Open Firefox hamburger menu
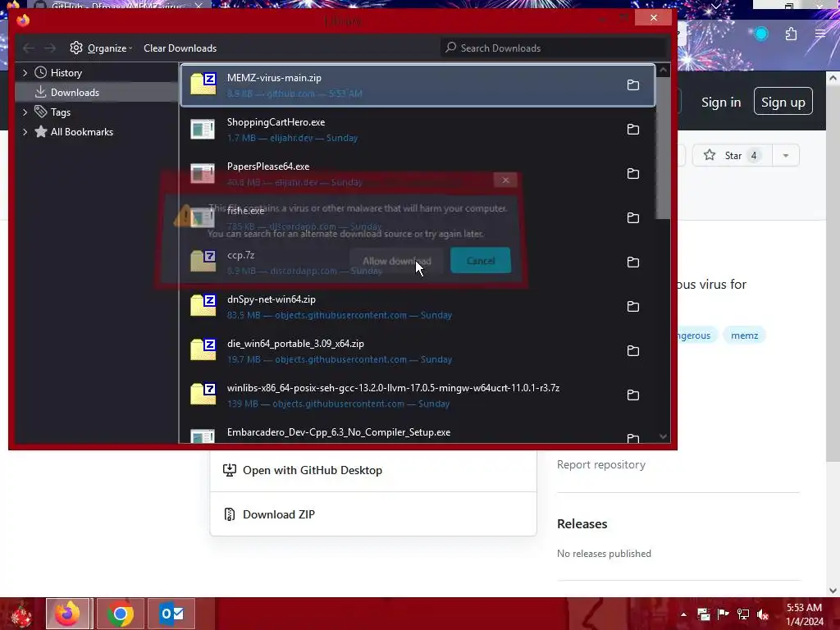 point(820,34)
